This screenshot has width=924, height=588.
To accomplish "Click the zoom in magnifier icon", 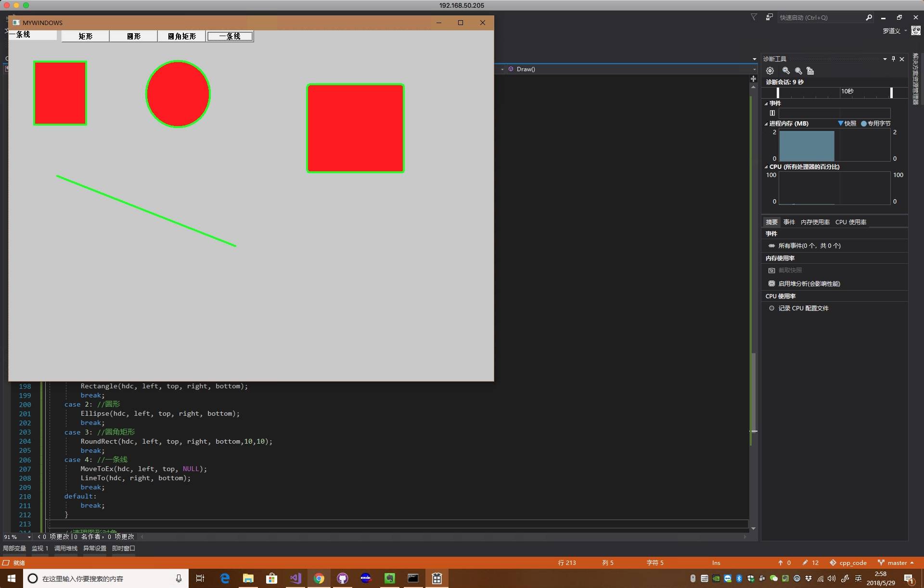I will pyautogui.click(x=786, y=71).
